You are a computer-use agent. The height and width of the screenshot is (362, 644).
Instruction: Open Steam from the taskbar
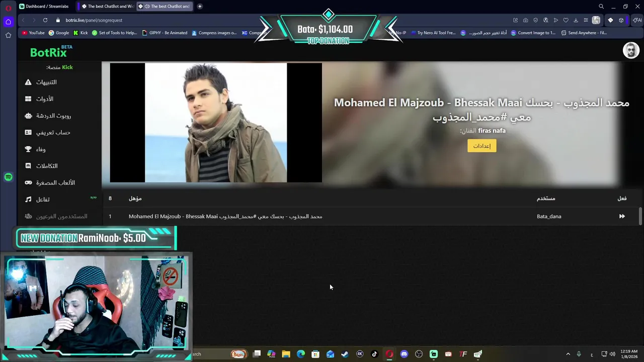click(x=345, y=354)
